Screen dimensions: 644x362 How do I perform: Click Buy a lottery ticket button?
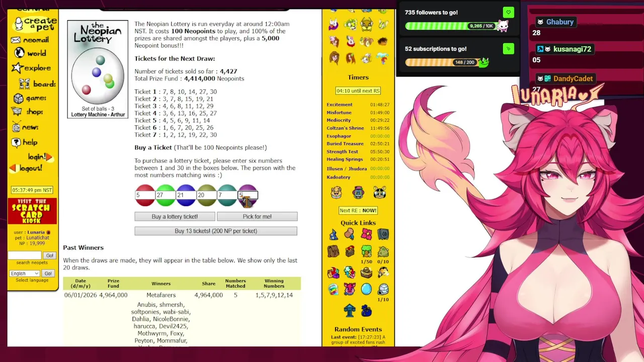175,217
